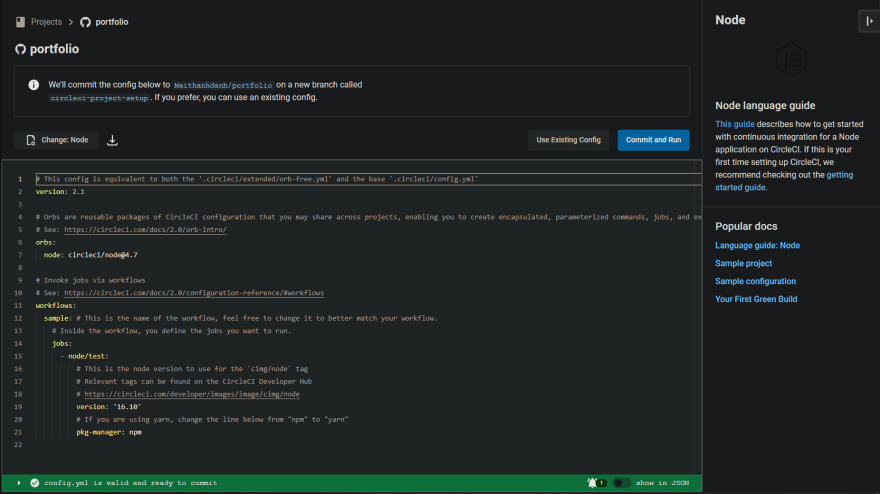880x494 pixels.
Task: Open the Sample configuration doc link
Action: 755,281
